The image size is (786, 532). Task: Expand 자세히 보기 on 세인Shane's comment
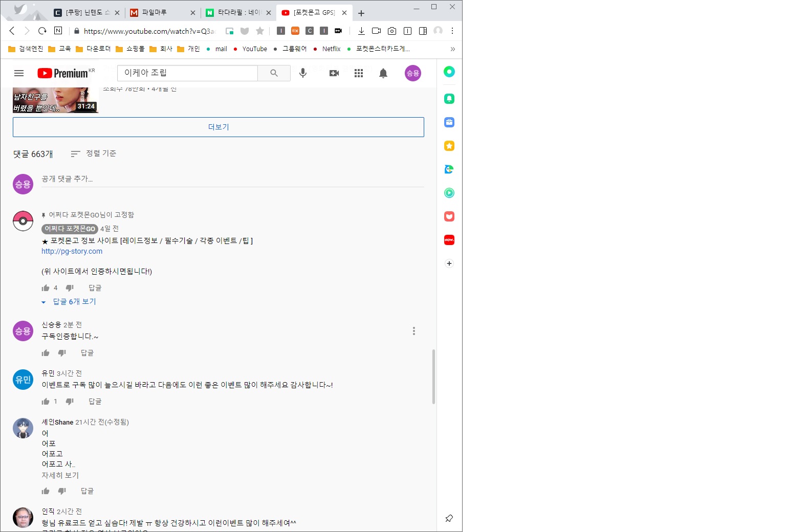pyautogui.click(x=60, y=475)
